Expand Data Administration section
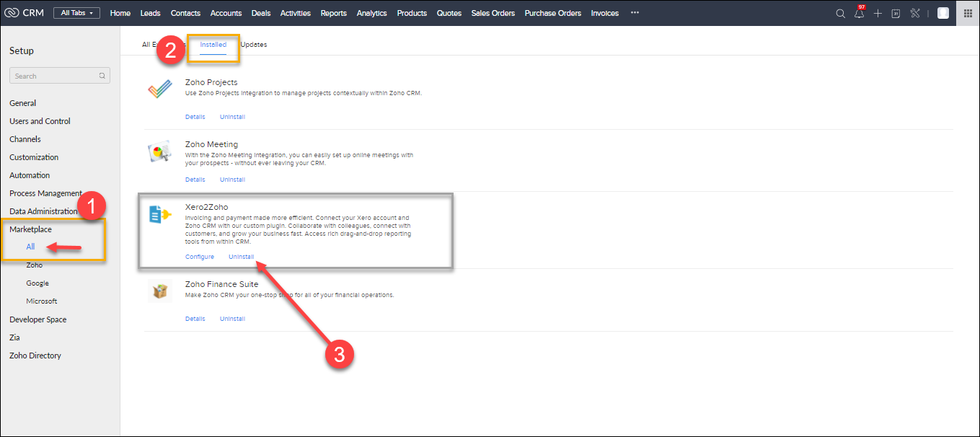Screen dimensions: 980x437 [43, 211]
